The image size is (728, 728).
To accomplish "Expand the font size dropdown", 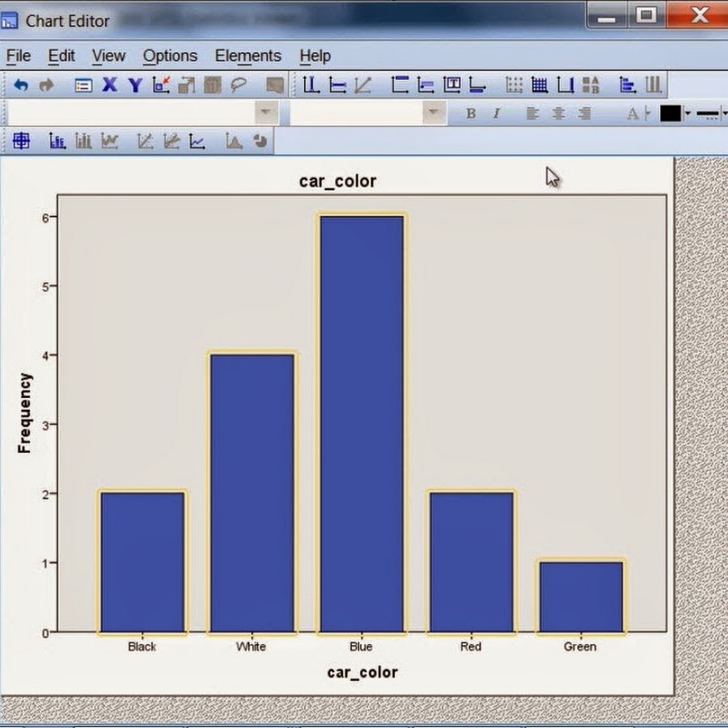I will (x=435, y=113).
